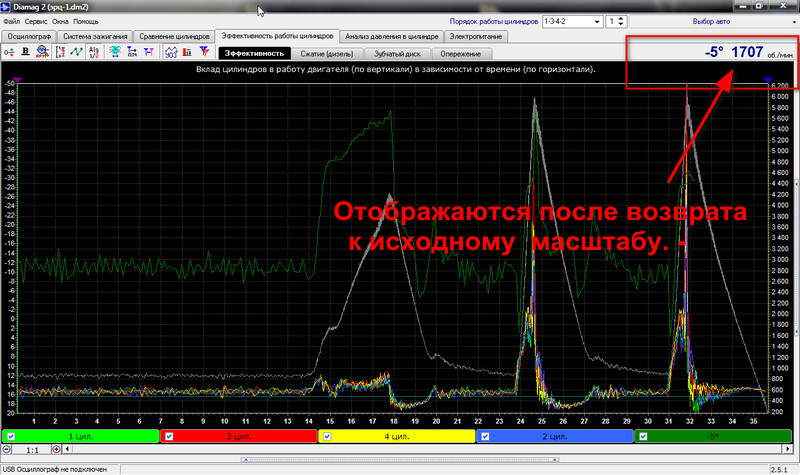
Task: Click the 903 waveform toolbar icon
Action: click(x=171, y=52)
